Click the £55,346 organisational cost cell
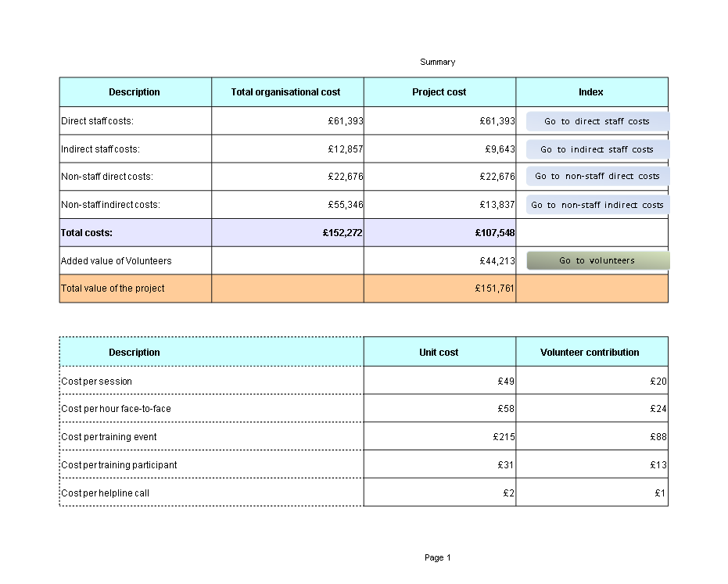This screenshot has width=728, height=584. point(288,205)
